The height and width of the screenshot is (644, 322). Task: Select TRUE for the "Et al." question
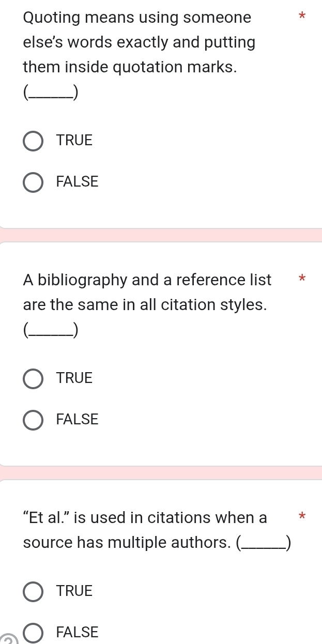coord(33,591)
